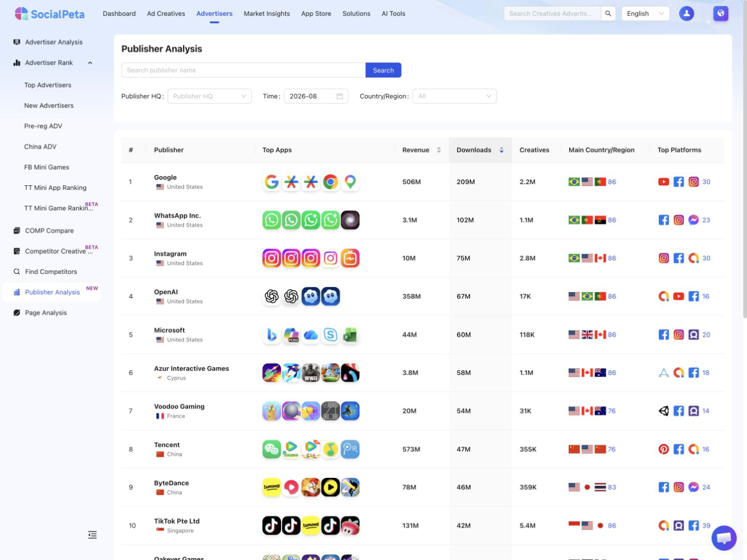Open Market Insights menu
This screenshot has width=747, height=560.
267,14
